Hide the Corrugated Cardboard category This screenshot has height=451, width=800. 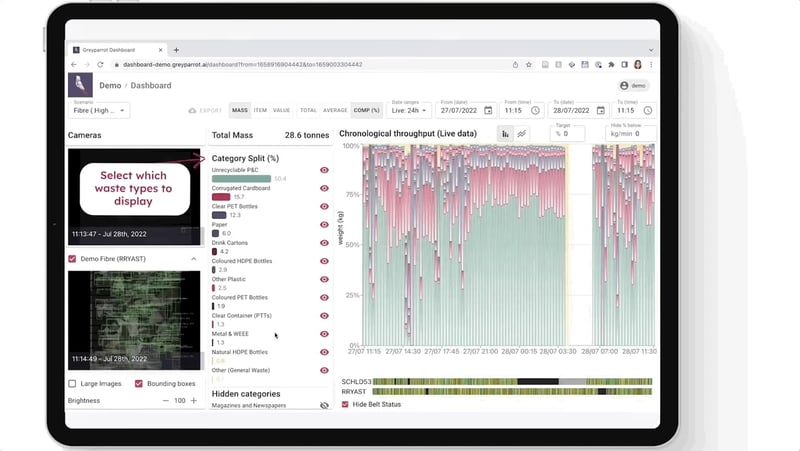324,188
